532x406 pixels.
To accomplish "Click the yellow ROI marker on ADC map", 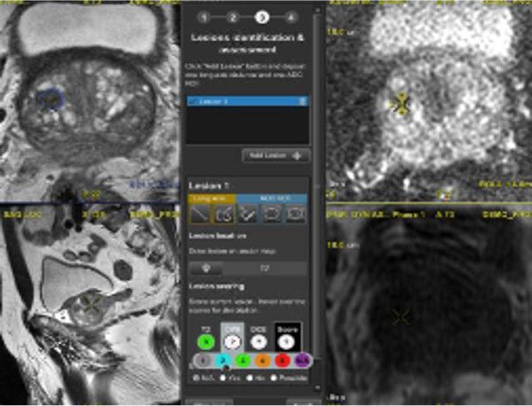I will point(402,105).
